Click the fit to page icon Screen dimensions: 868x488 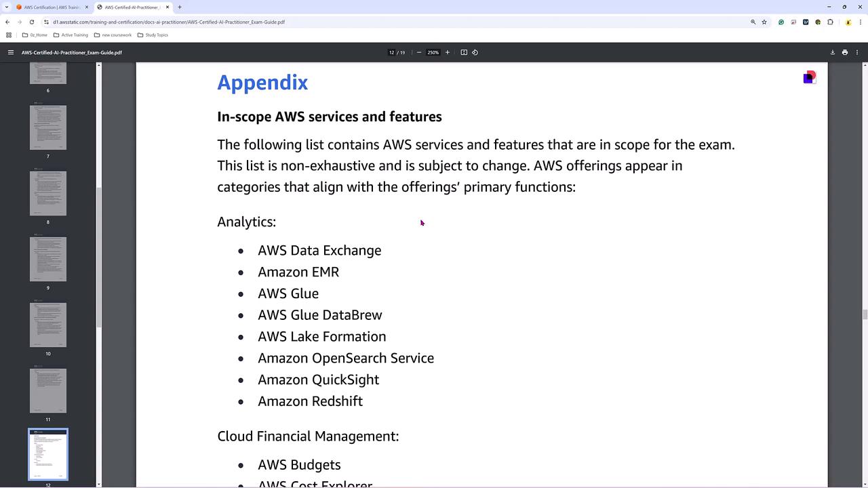(464, 52)
